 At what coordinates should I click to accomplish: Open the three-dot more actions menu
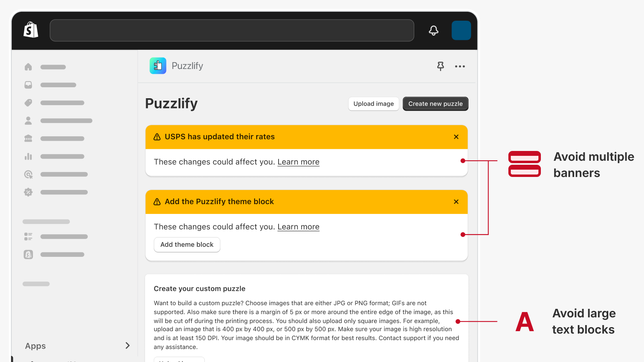(460, 66)
